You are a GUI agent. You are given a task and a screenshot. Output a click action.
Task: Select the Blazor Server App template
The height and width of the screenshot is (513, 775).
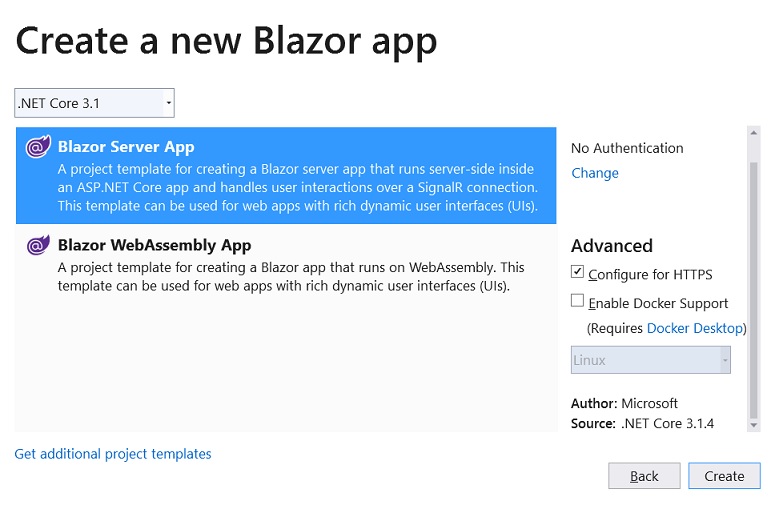[x=286, y=175]
